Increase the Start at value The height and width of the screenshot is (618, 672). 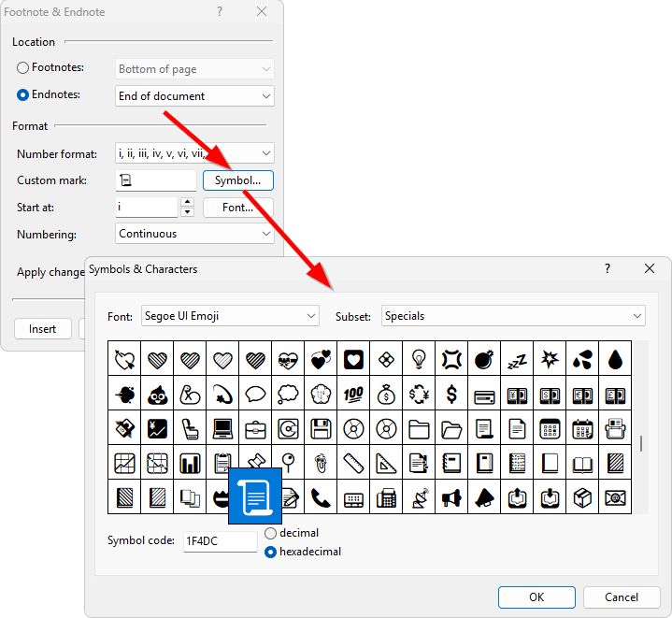tap(187, 202)
